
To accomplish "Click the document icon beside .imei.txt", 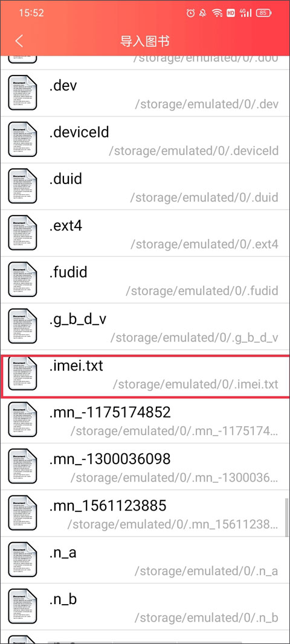I will click(22, 372).
